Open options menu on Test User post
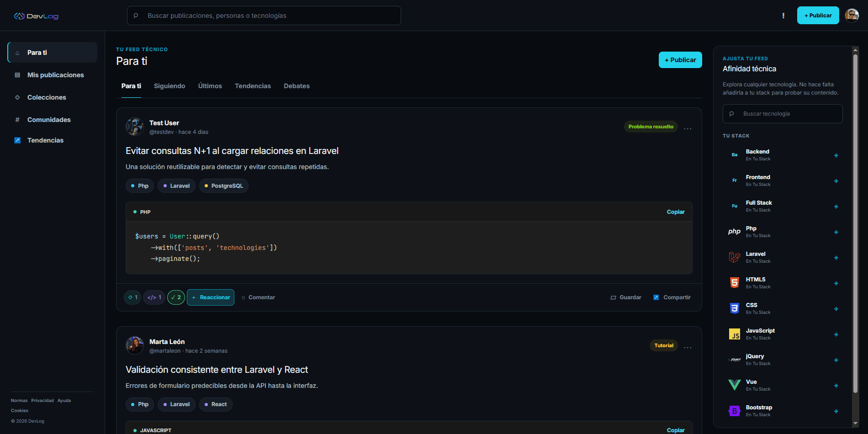 pyautogui.click(x=688, y=128)
